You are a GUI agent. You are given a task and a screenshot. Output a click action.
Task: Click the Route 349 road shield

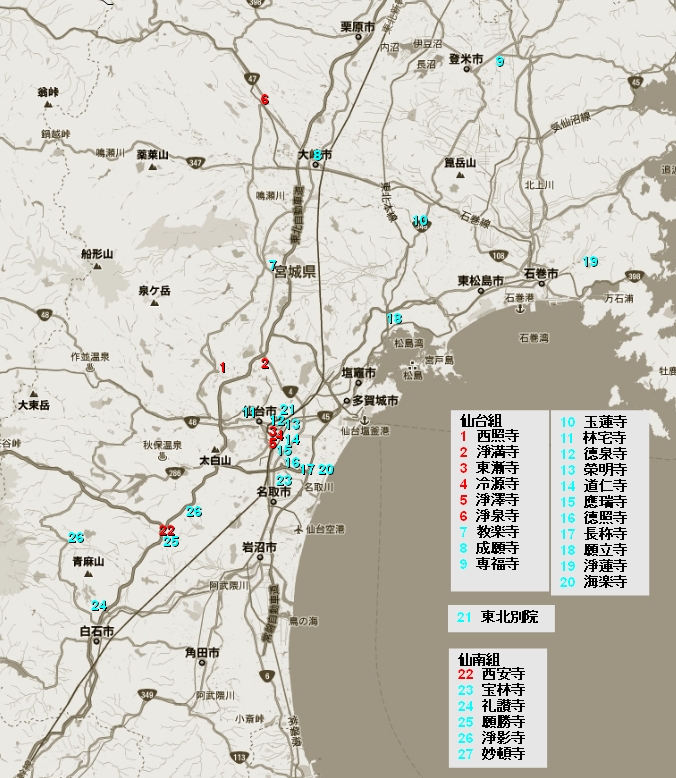[x=147, y=695]
